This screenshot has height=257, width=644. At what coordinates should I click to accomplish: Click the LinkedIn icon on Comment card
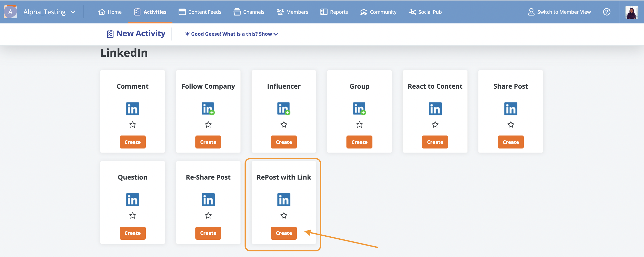click(132, 109)
